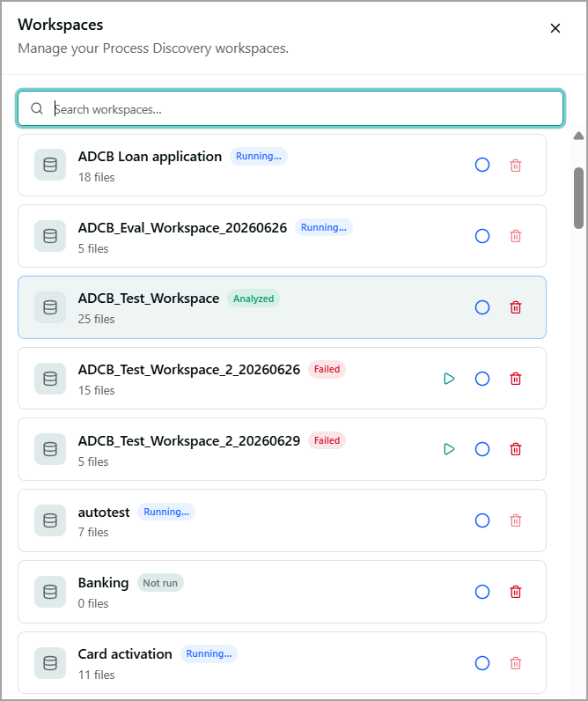Image resolution: width=588 pixels, height=701 pixels.
Task: Run analysis for ADCB_Test_Workspace_2_20260629
Action: [x=449, y=449]
